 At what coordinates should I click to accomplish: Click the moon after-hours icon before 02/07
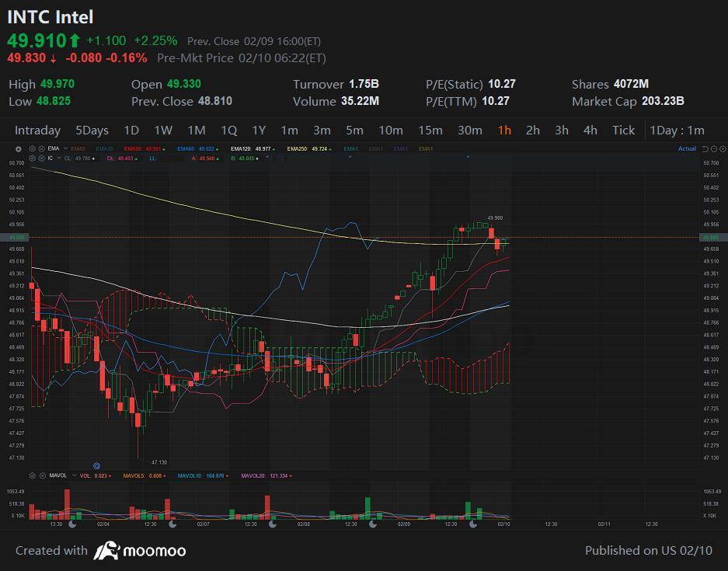point(172,524)
